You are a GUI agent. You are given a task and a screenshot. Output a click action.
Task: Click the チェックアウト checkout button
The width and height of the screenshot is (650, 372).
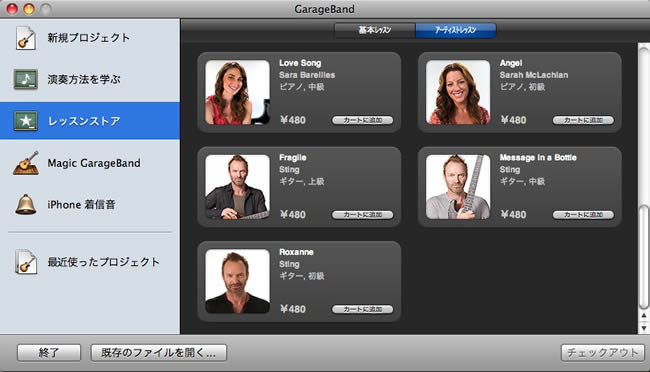point(603,353)
